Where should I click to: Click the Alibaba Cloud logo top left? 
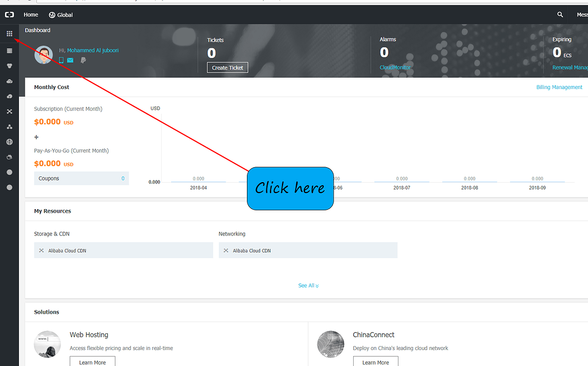click(9, 14)
